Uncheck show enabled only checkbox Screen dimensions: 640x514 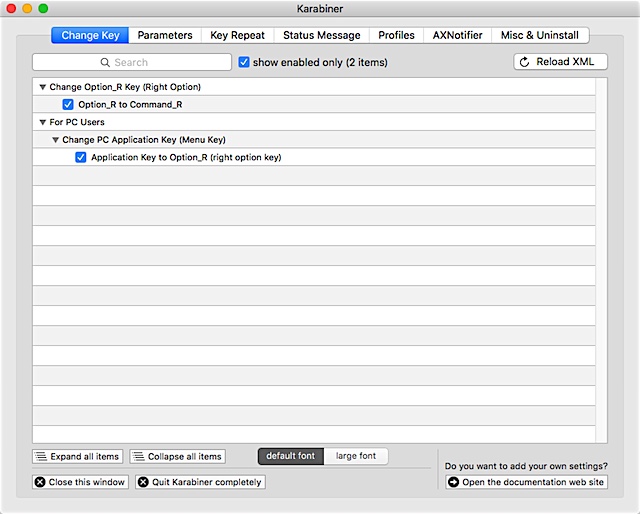244,62
